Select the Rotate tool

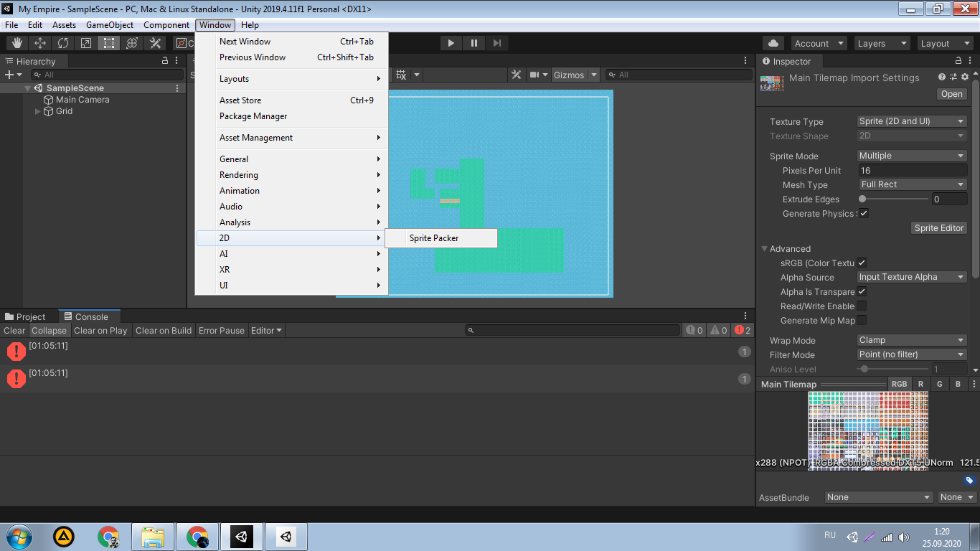click(x=63, y=43)
